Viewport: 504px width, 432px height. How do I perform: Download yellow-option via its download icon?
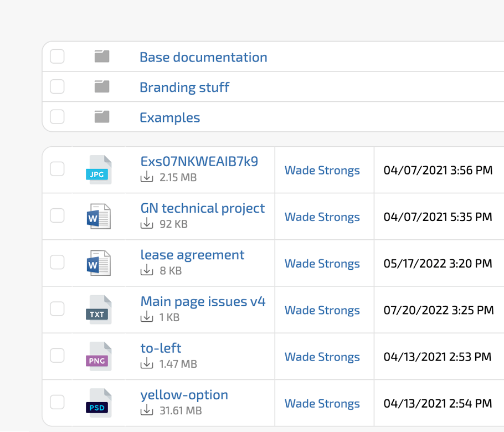pyautogui.click(x=147, y=410)
